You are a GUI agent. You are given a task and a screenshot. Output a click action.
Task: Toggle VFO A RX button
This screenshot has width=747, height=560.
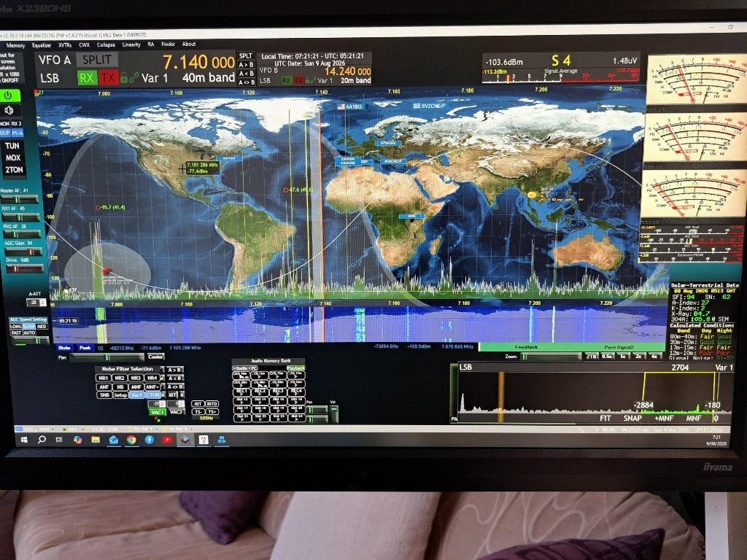[x=87, y=77]
